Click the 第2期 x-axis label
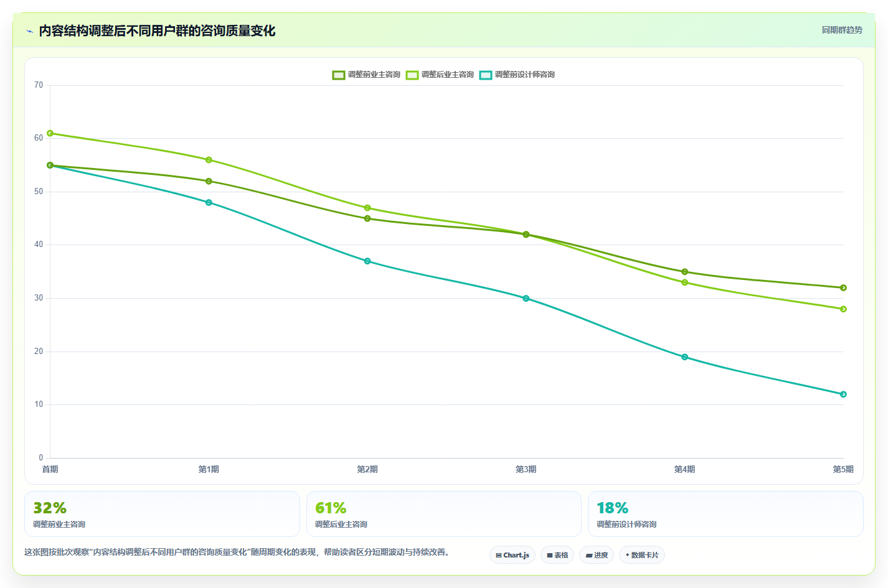 coord(367,469)
